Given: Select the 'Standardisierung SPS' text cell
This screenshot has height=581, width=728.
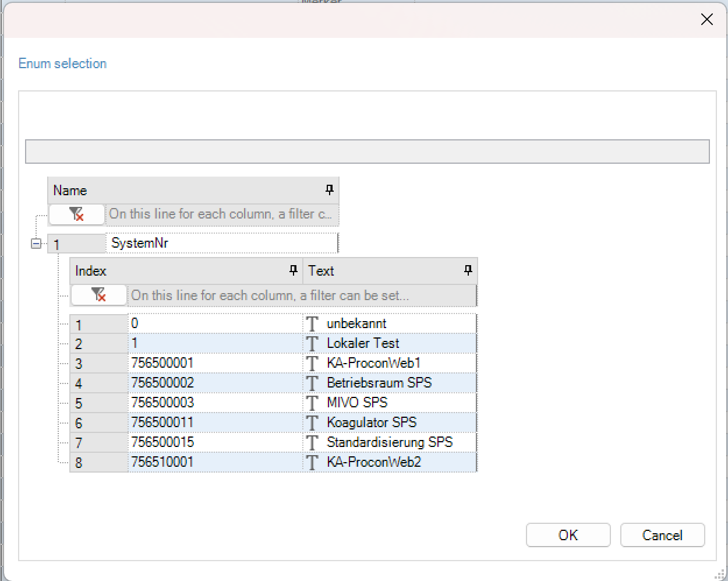Looking at the screenshot, I should (390, 442).
